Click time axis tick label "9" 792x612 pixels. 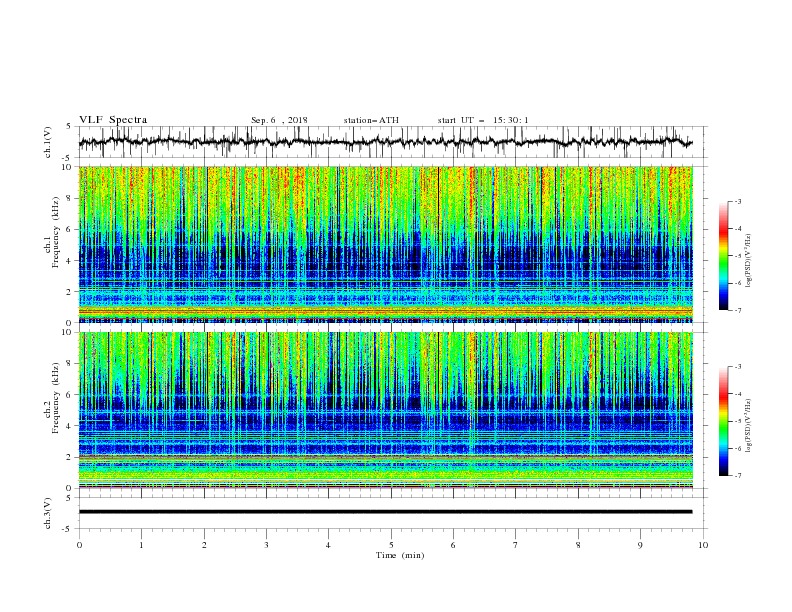[x=640, y=545]
